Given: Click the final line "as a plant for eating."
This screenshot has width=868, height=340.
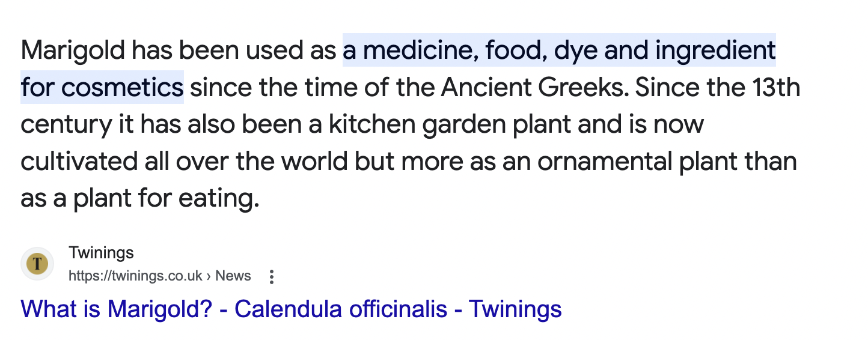Looking at the screenshot, I should [x=139, y=199].
